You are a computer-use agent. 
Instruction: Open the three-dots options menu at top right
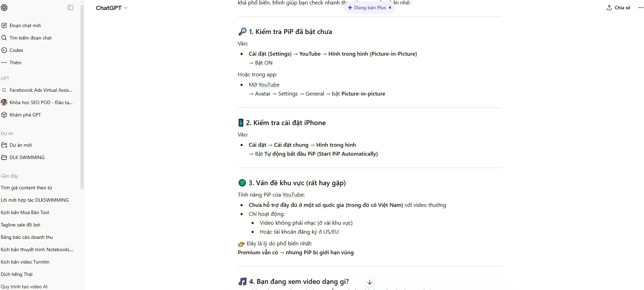tap(640, 8)
